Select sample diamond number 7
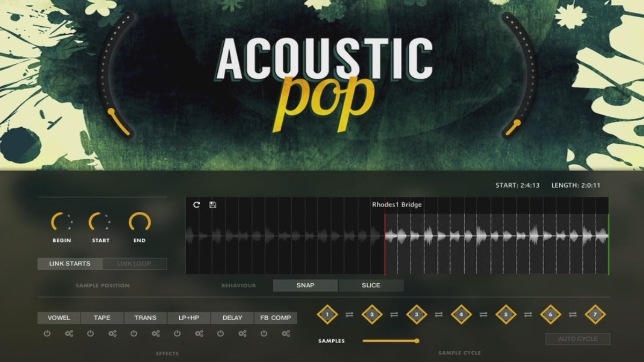The height and width of the screenshot is (362, 644). coord(595,315)
